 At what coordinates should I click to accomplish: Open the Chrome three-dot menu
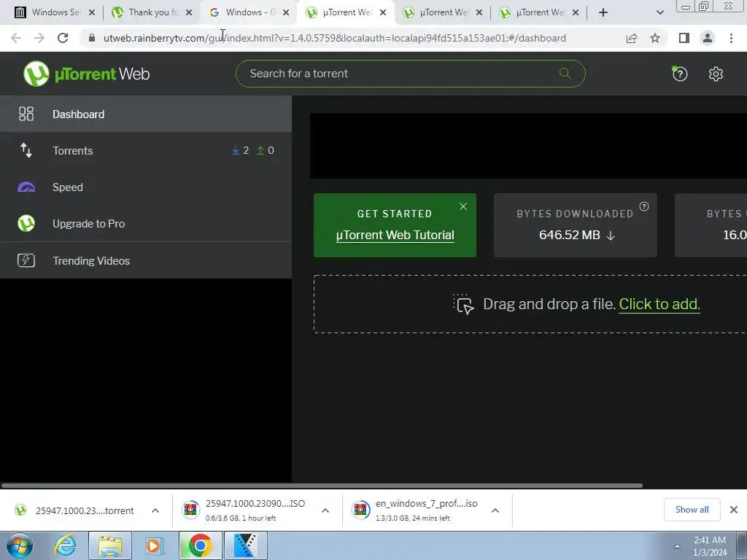pyautogui.click(x=731, y=38)
